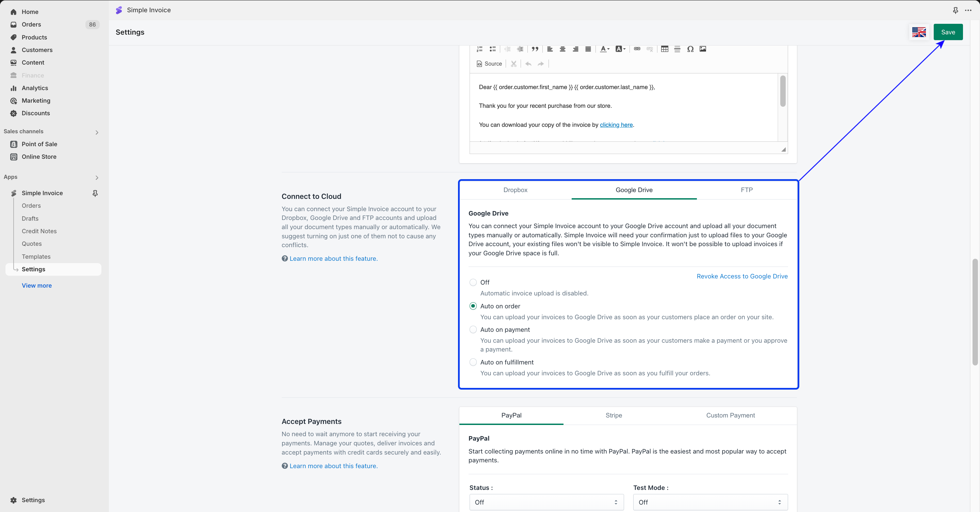980x512 pixels.
Task: Click the UK/US flag language icon
Action: coord(919,32)
